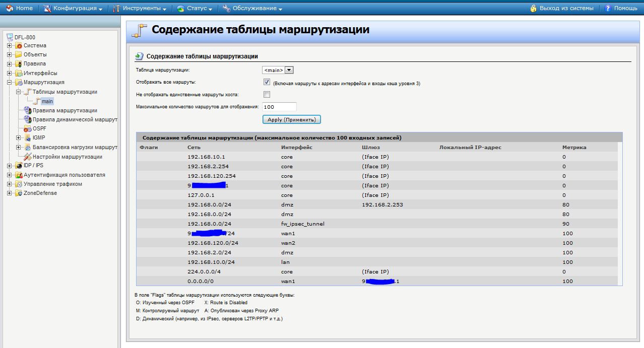This screenshot has height=348, width=644.
Task: Open Правила маршрутизации in the tree
Action: tap(65, 110)
